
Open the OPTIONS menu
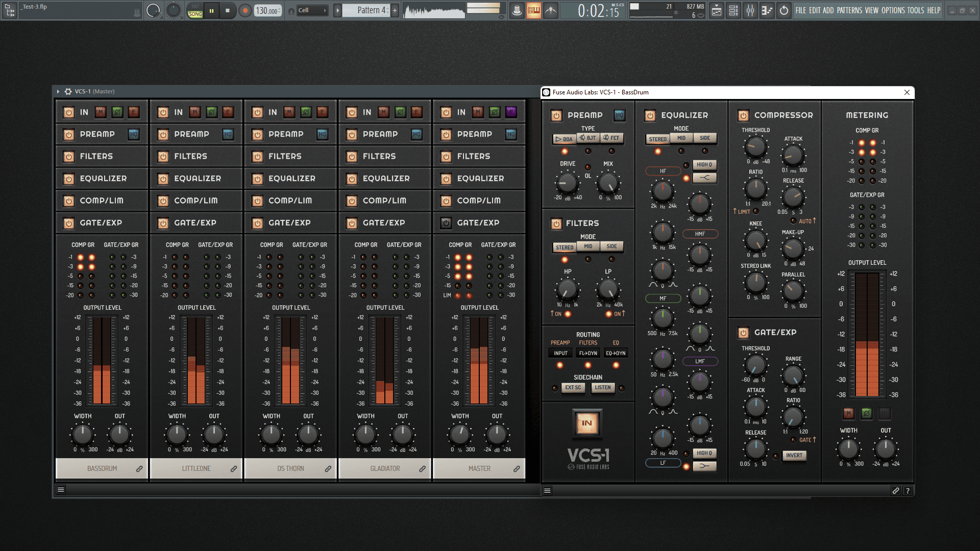[893, 10]
